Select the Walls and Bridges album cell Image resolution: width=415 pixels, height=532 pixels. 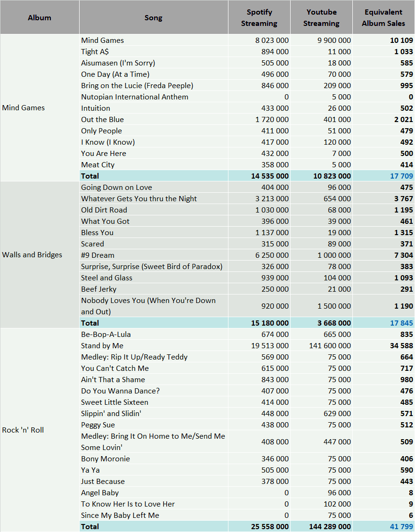pos(40,255)
